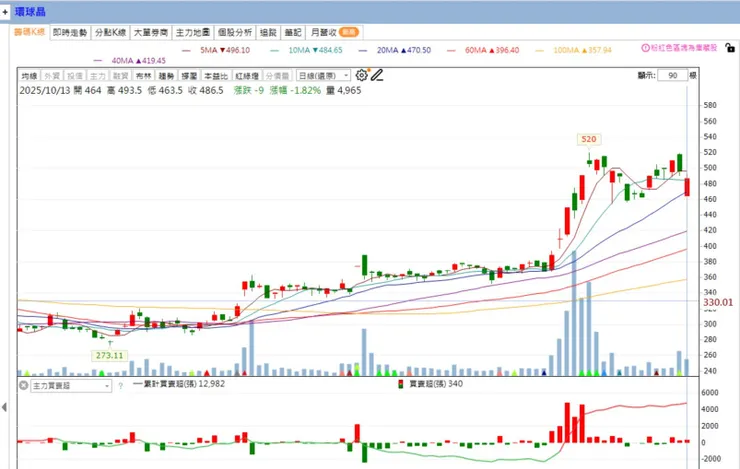Click the 累計買賣超(張) 12,982 legend

179,384
